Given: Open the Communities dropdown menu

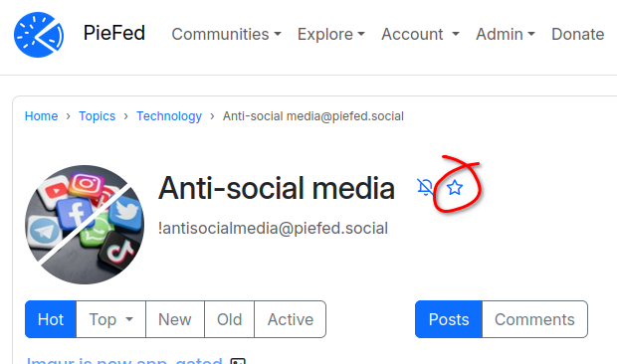Looking at the screenshot, I should click(x=226, y=34).
